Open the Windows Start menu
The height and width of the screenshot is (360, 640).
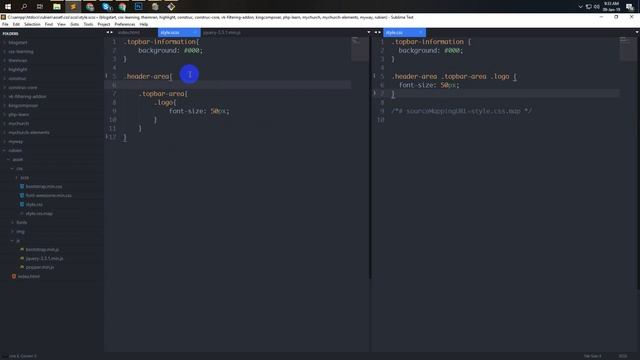(x=8, y=7)
